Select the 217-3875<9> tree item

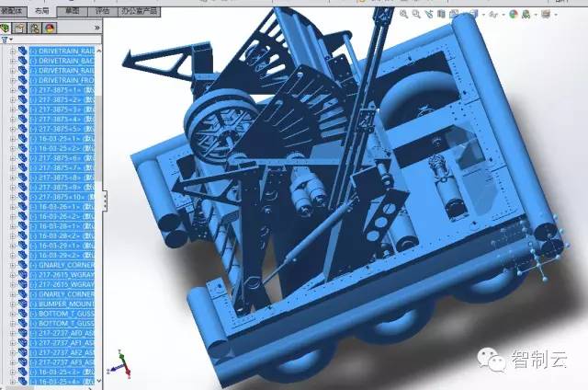tap(62, 188)
